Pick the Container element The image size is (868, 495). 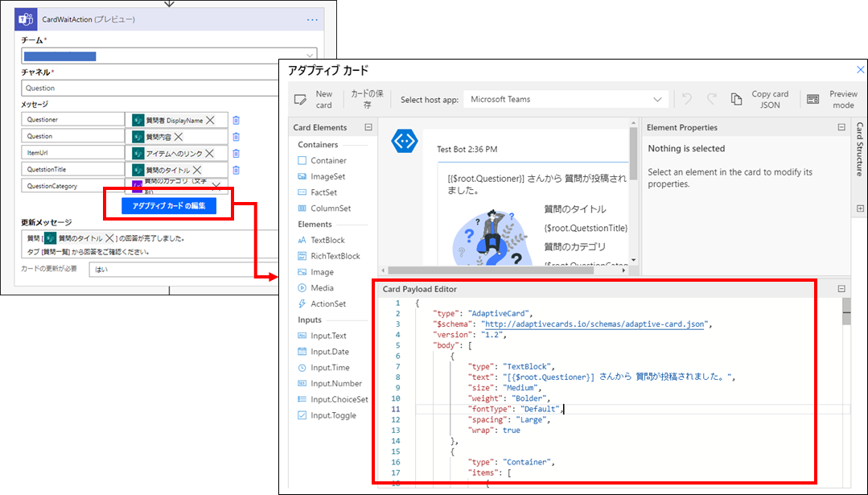(x=322, y=160)
